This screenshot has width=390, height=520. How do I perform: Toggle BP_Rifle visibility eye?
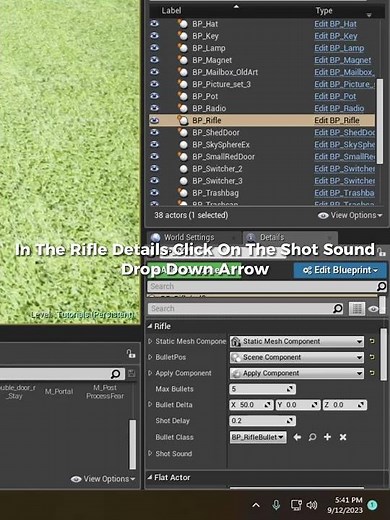click(154, 120)
